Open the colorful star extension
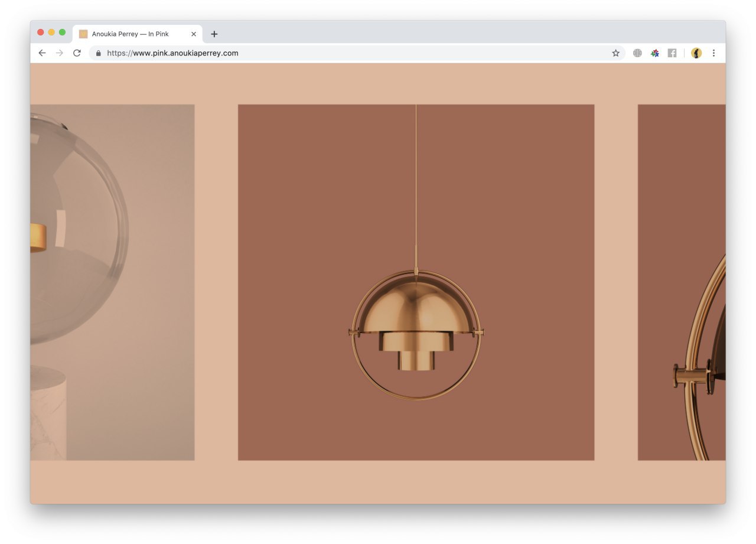Screen dimensions: 756x544 click(x=654, y=53)
